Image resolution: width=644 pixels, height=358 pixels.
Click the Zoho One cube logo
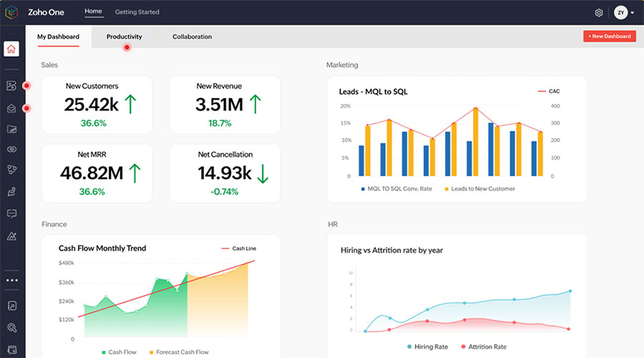coord(13,12)
